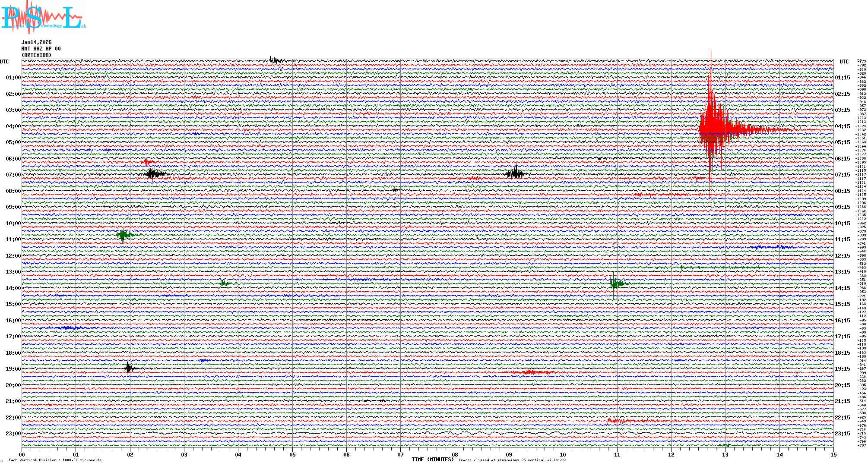The width and height of the screenshot is (868, 466).
Task: Click the green event burst on 10:45 trace
Action: pyautogui.click(x=124, y=235)
